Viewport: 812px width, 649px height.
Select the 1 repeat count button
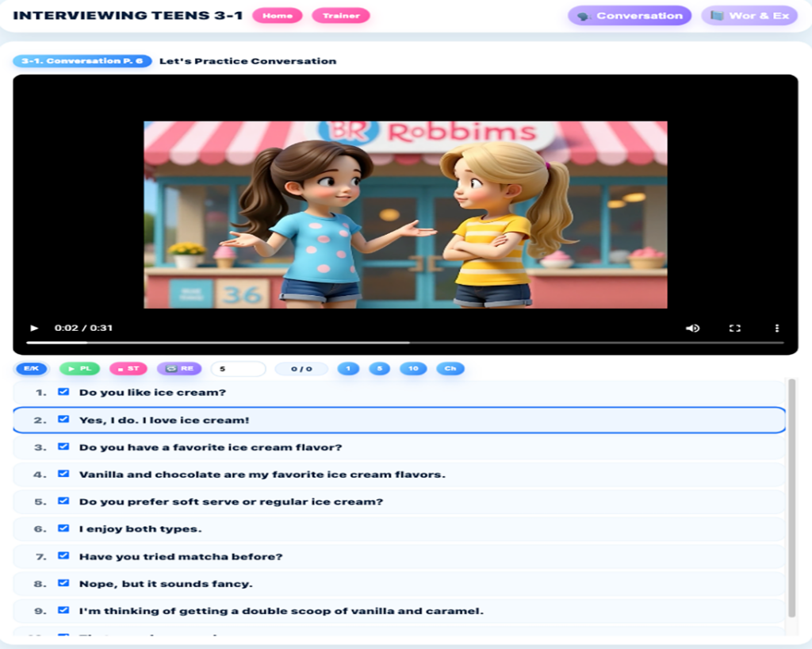347,369
